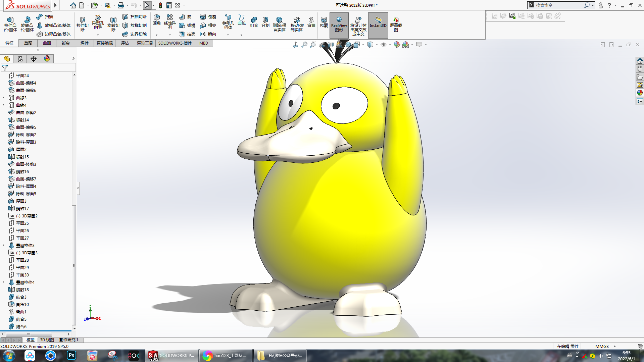The image size is (644, 362).
Task: Toggle rebuild traffic light icon
Action: pos(160,5)
